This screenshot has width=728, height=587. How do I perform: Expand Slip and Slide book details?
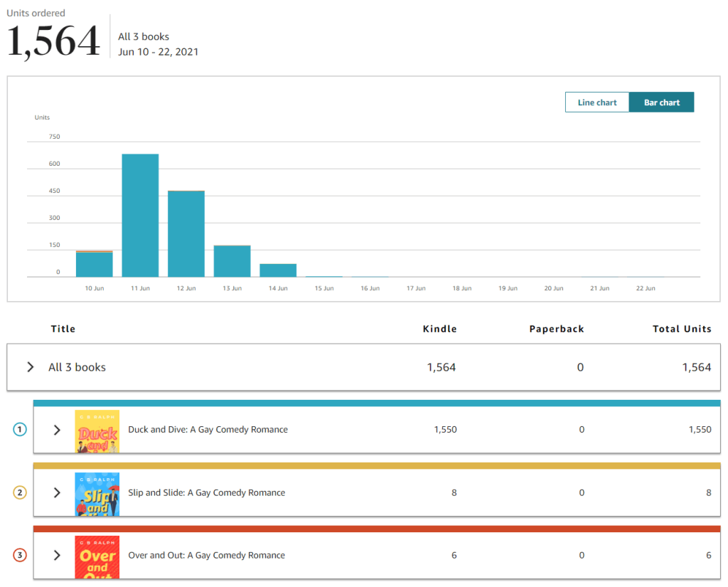[x=58, y=492]
